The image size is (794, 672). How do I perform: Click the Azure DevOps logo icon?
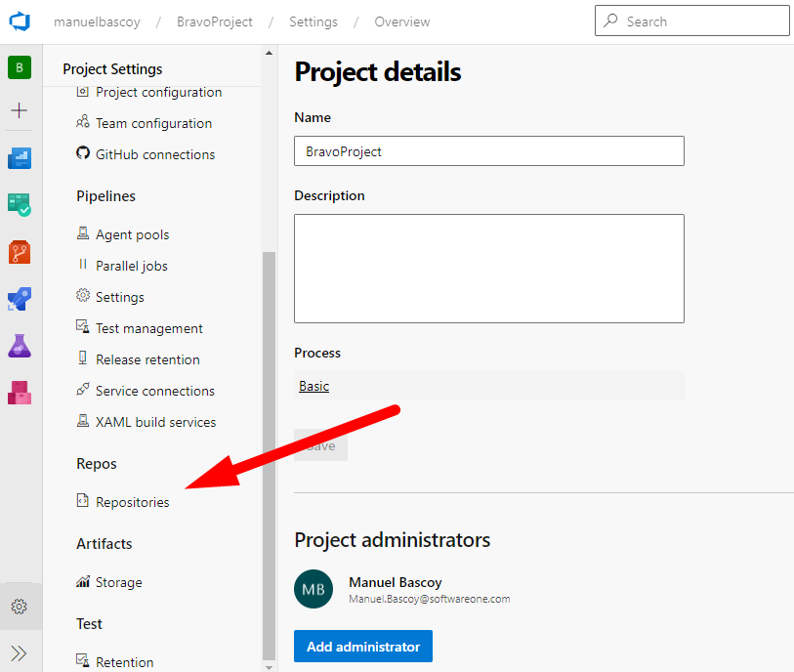pos(21,21)
